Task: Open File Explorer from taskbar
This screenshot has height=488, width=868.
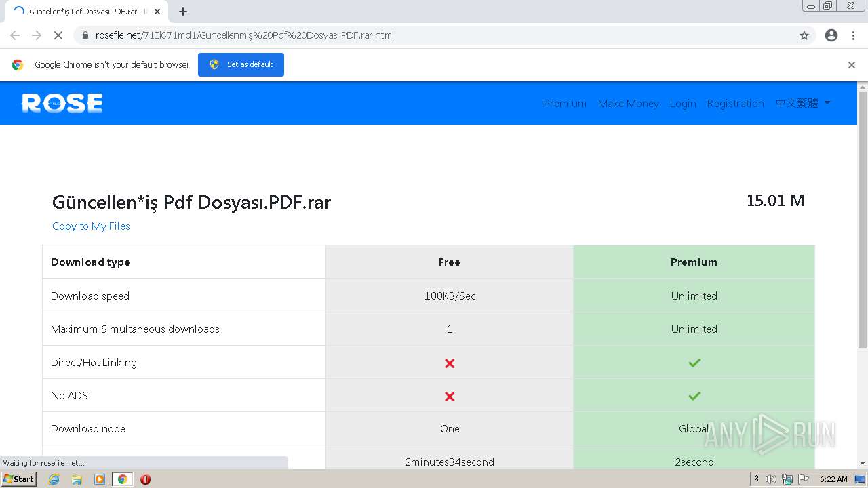Action: [77, 479]
